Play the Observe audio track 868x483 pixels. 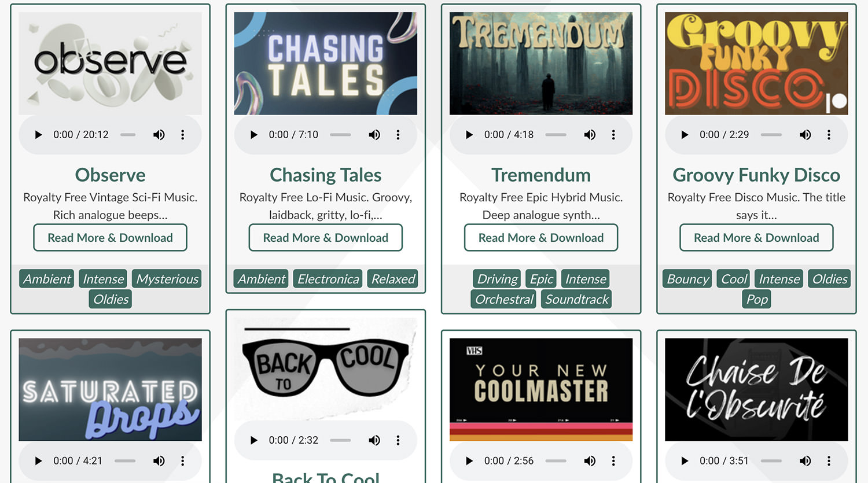coord(38,135)
